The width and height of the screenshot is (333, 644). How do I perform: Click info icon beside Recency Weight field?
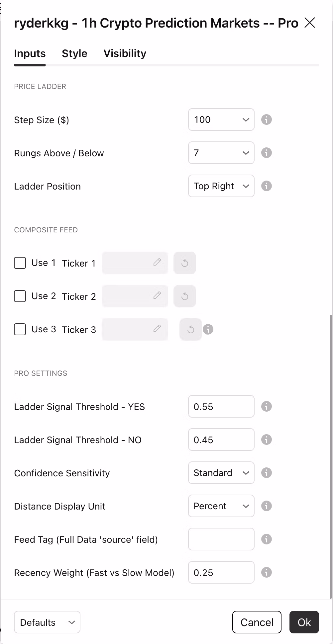pyautogui.click(x=266, y=572)
